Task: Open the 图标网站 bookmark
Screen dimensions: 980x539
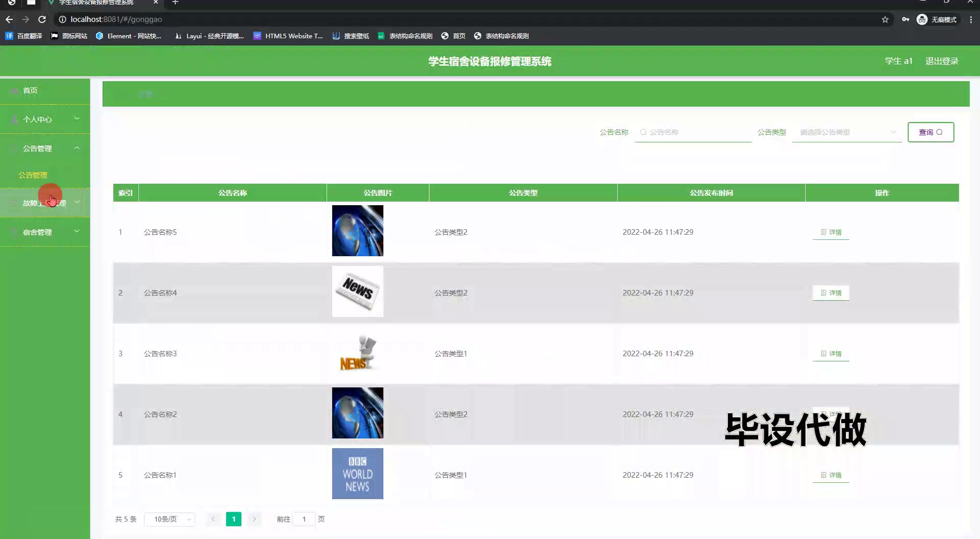Action: point(69,36)
